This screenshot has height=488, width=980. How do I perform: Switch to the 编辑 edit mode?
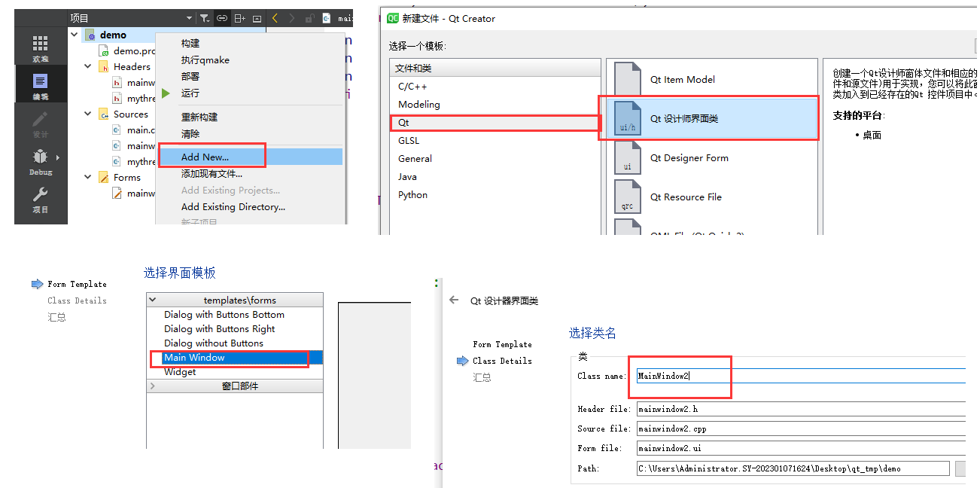tap(40, 85)
